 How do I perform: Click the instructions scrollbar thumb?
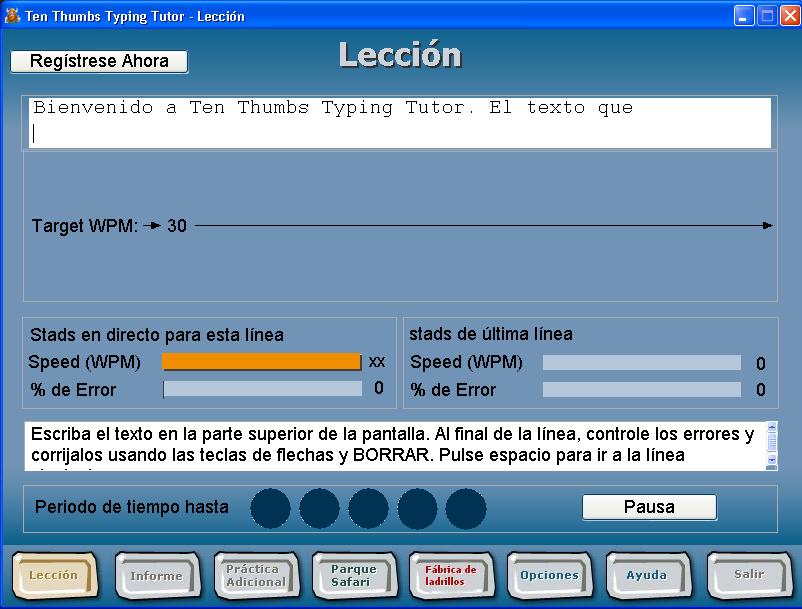coord(772,441)
